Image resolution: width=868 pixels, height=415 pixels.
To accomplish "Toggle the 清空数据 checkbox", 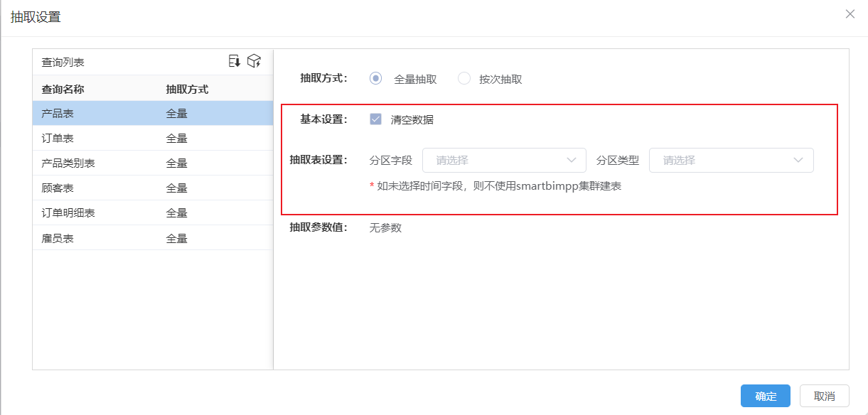I will point(376,119).
